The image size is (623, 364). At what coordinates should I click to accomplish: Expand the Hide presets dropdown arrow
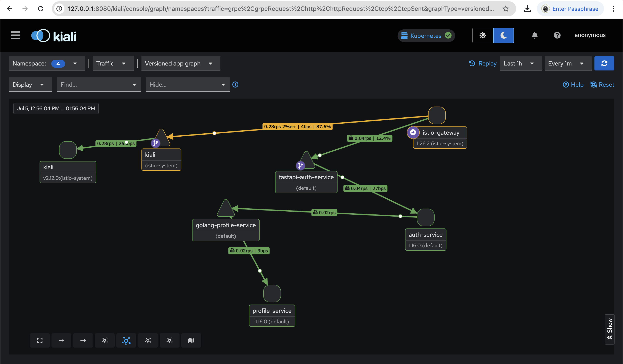pos(223,85)
